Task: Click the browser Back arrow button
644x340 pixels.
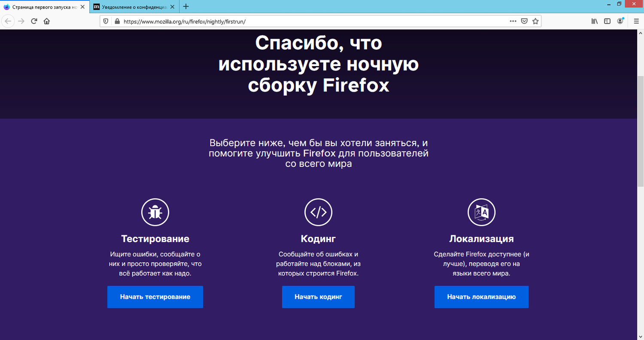Action: pyautogui.click(x=8, y=21)
